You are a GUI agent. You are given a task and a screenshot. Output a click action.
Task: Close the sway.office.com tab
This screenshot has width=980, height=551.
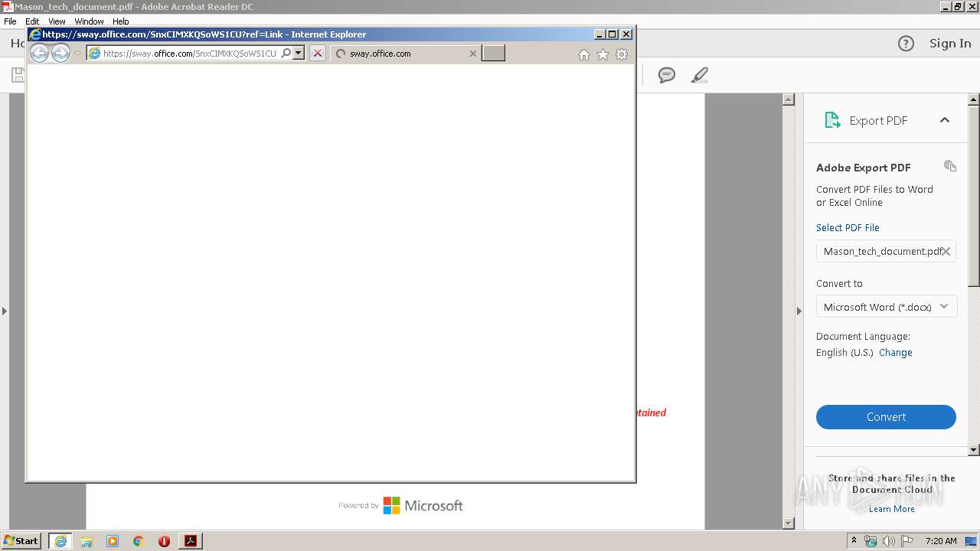pos(472,54)
